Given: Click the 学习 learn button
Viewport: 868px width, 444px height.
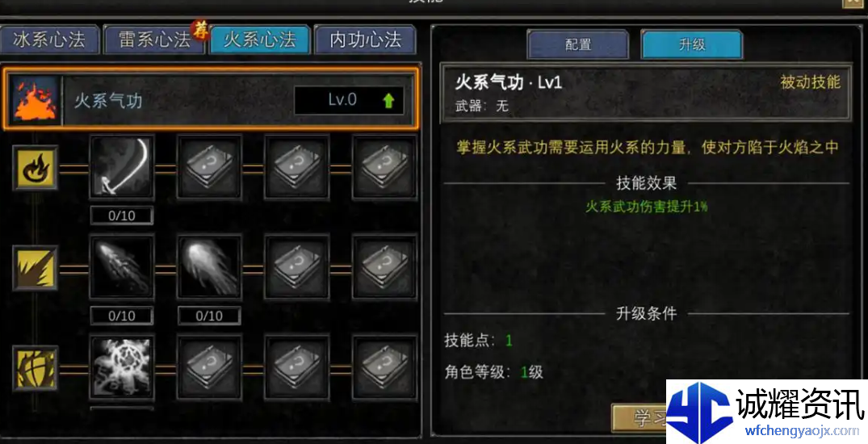Looking at the screenshot, I should [x=639, y=418].
